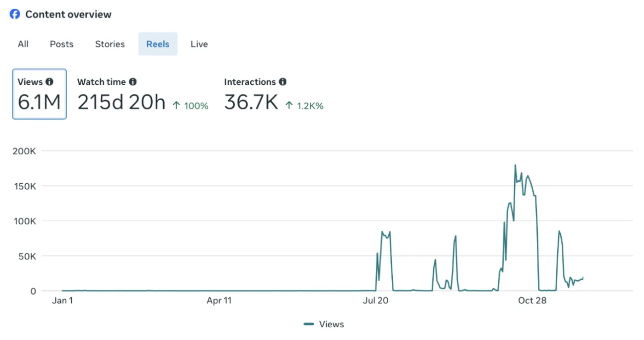This screenshot has height=340, width=644.
Task: Open the Interactions info icon
Action: click(x=282, y=82)
